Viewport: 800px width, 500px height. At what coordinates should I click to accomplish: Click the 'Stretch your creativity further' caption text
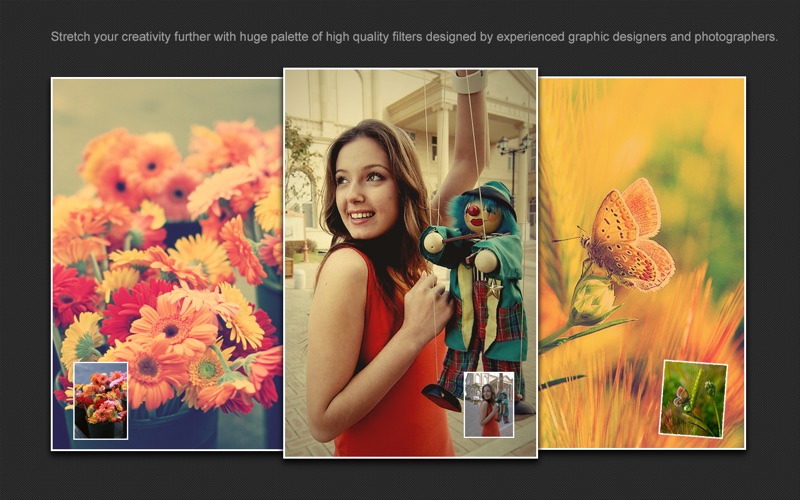[x=414, y=37]
